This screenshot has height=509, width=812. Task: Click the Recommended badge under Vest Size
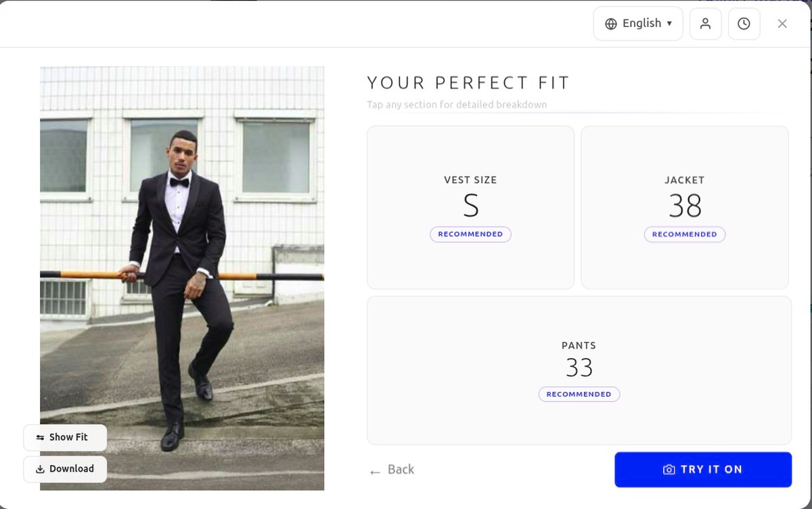click(470, 234)
